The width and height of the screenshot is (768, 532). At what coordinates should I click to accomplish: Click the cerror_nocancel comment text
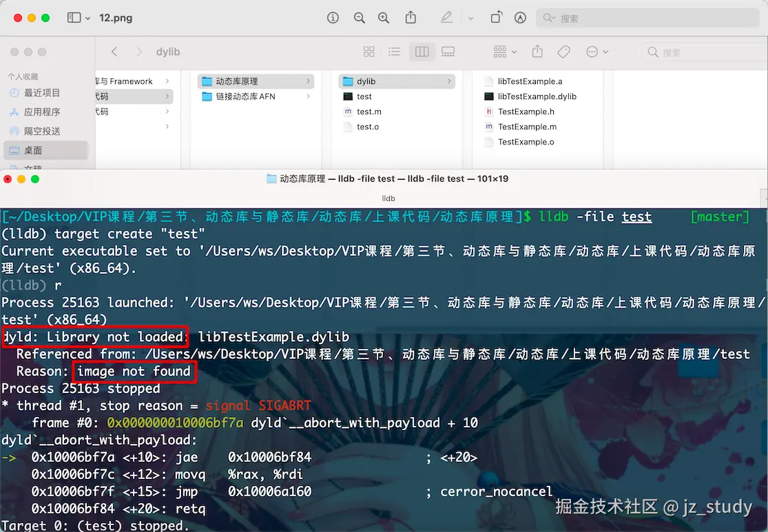tap(496, 491)
